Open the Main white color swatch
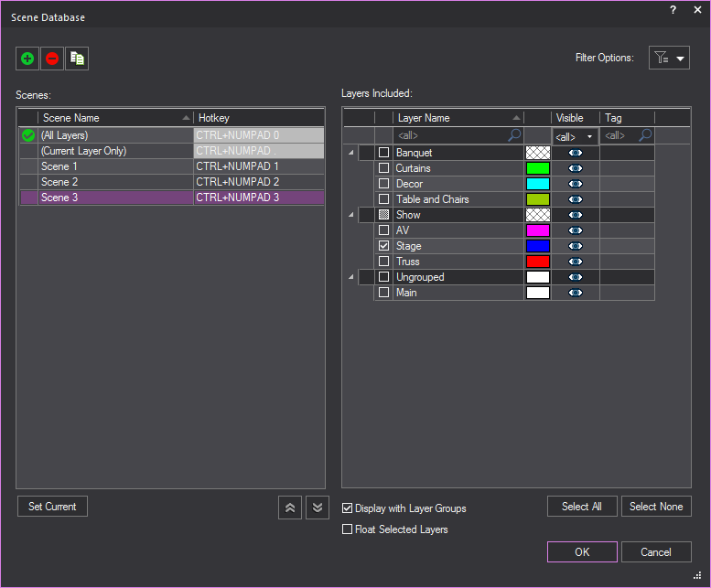711x588 pixels. pyautogui.click(x=538, y=293)
